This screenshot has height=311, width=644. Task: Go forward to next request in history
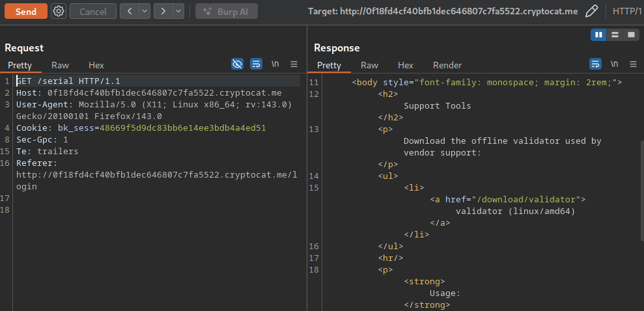(163, 11)
